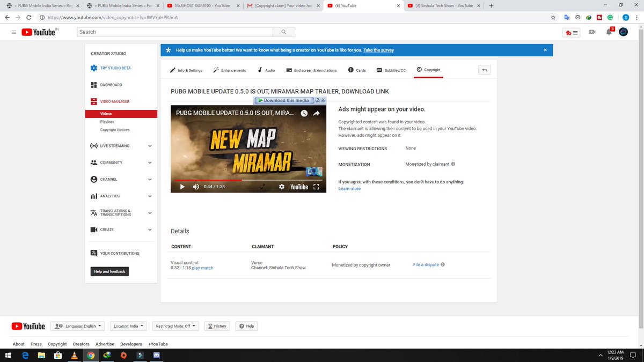The image size is (644, 362).
Task: Open the channel avatar menu
Action: pyautogui.click(x=623, y=32)
